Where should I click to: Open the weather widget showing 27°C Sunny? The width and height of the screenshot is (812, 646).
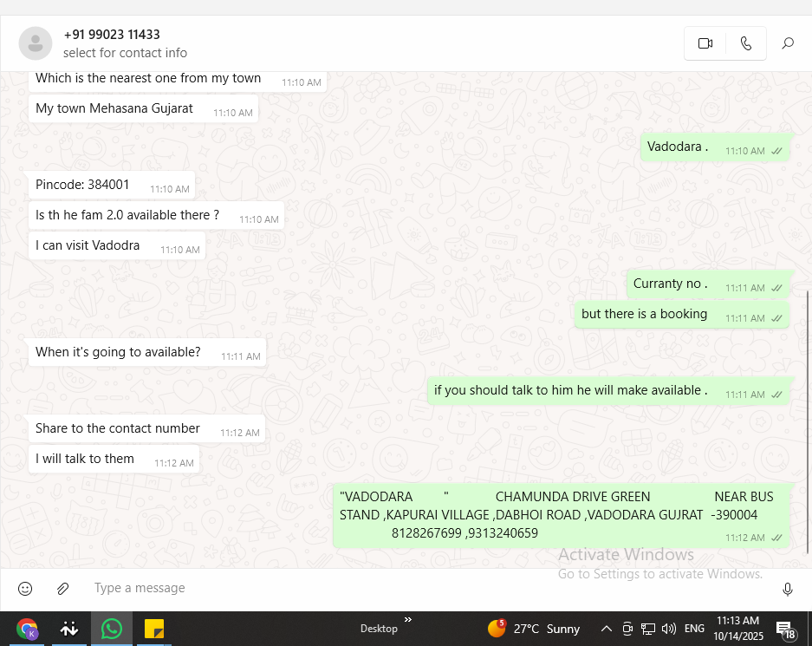point(534,629)
